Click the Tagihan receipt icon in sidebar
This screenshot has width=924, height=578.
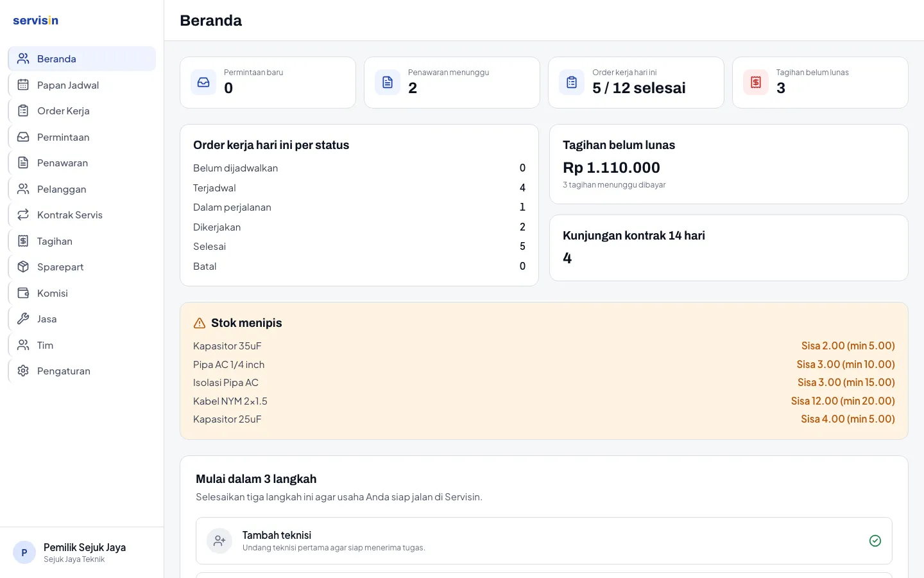23,241
